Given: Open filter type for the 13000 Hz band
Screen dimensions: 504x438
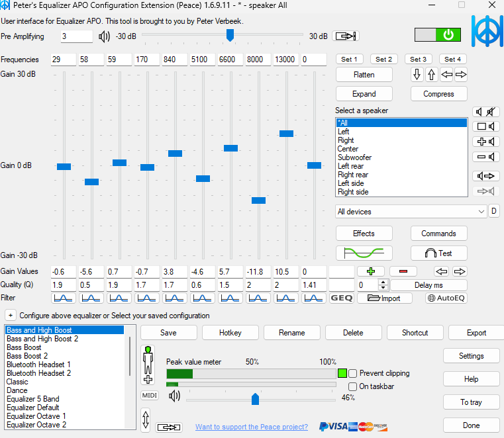Looking at the screenshot, I should [x=285, y=298].
